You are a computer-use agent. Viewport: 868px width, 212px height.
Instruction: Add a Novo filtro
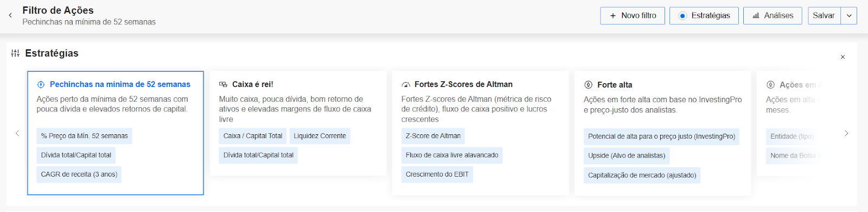(633, 16)
